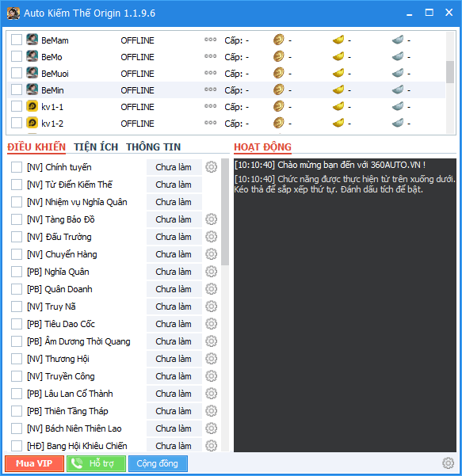This screenshot has width=462, height=476.
Task: Click coin icon on kv1-1 row
Action: tap(278, 106)
